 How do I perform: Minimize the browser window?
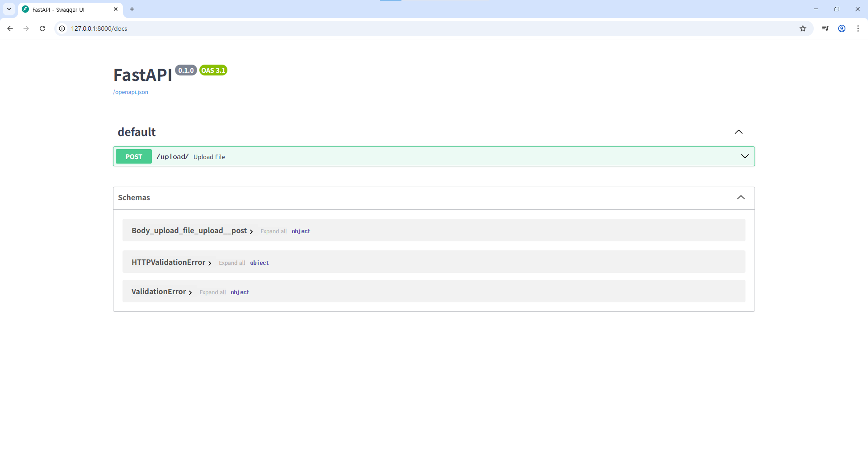816,9
